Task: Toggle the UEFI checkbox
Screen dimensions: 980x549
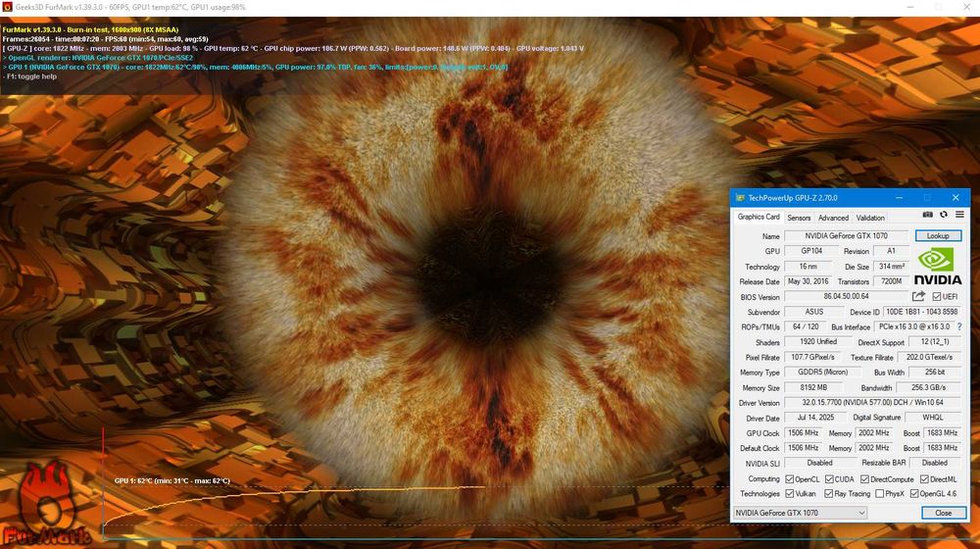Action: click(x=936, y=296)
